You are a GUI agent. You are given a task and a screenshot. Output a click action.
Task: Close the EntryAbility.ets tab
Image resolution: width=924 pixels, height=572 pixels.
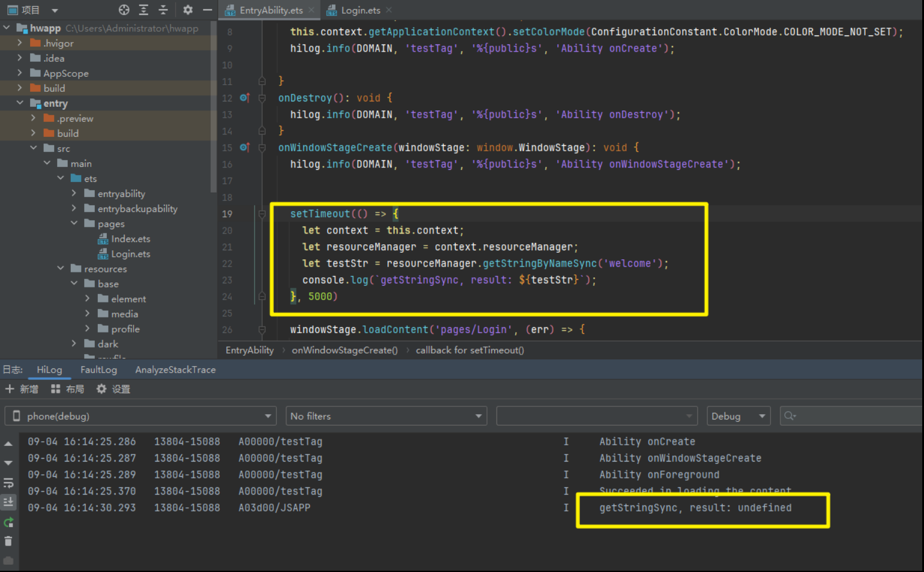312,10
